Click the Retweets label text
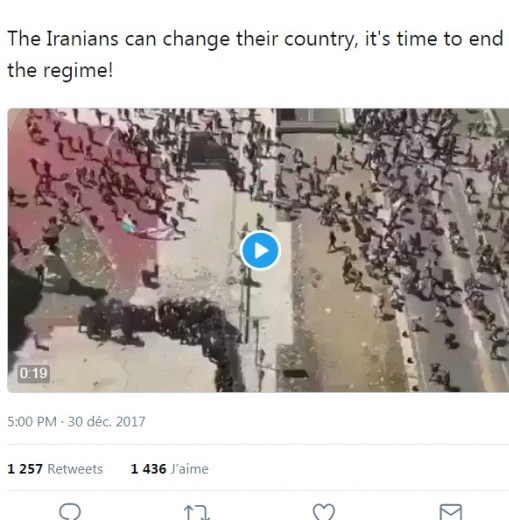This screenshot has width=509, height=520. click(x=75, y=469)
